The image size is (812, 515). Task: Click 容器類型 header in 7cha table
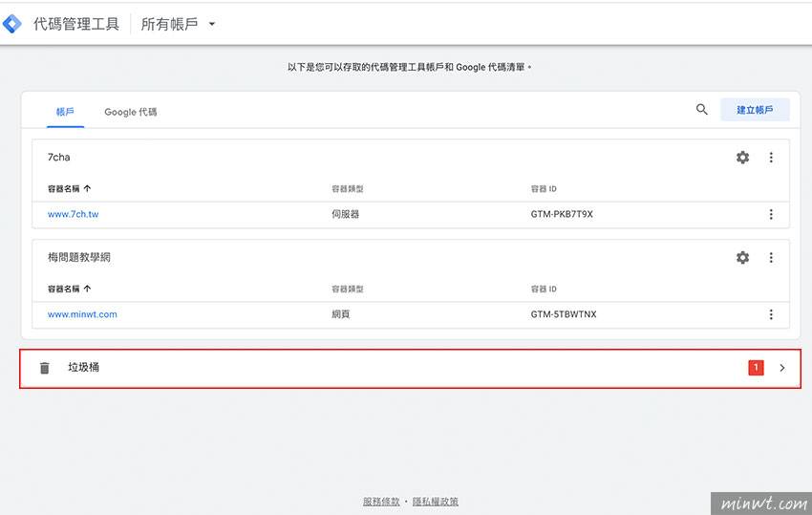tap(348, 188)
